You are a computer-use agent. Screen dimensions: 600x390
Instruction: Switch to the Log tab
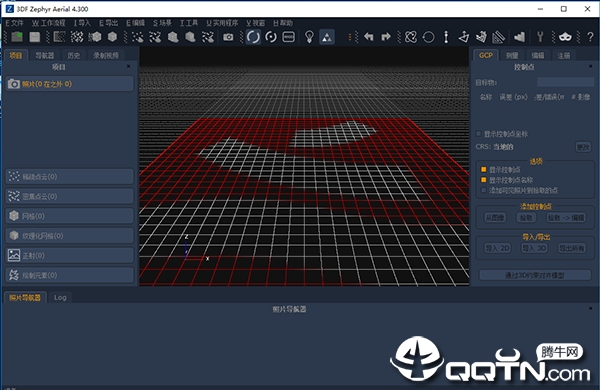60,297
